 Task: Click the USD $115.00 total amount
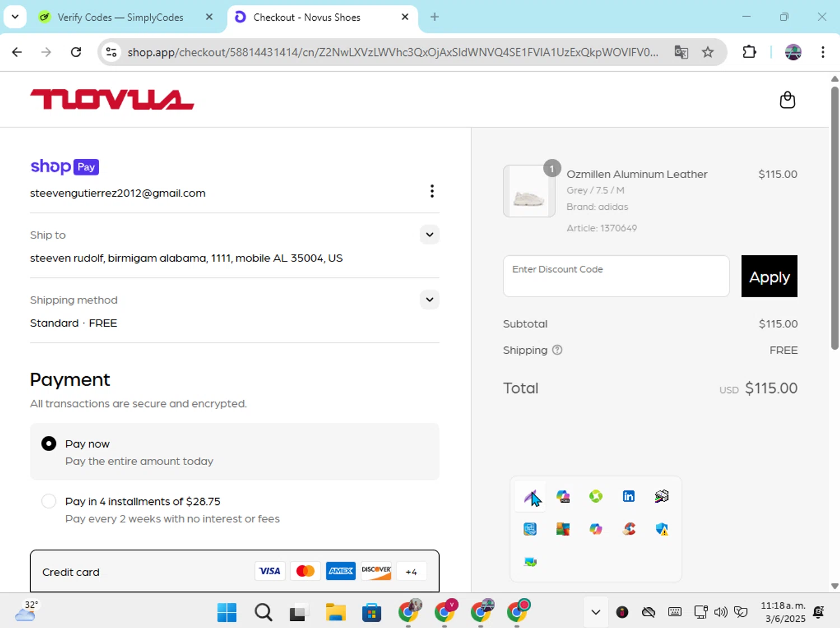(758, 388)
